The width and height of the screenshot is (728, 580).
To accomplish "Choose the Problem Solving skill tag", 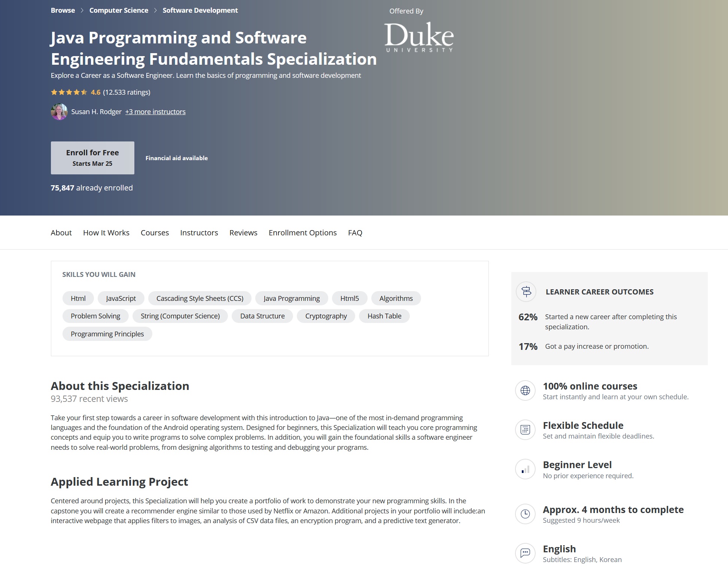I will click(95, 316).
